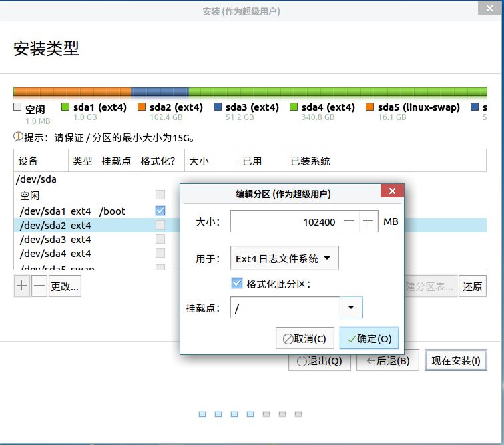Screen dimensions: 504x445
Task: Click the orange segment of partition bar
Action: pyautogui.click(x=72, y=92)
